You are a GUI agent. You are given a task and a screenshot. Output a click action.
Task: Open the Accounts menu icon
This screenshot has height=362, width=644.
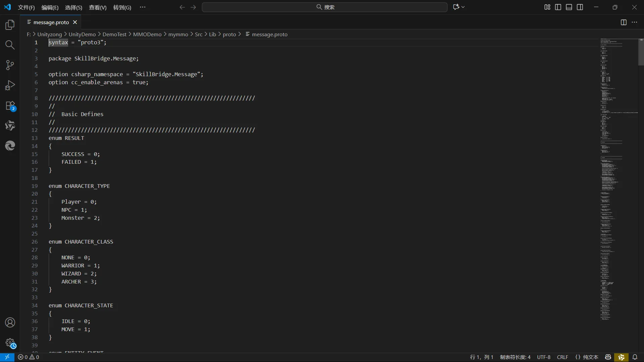pyautogui.click(x=10, y=322)
